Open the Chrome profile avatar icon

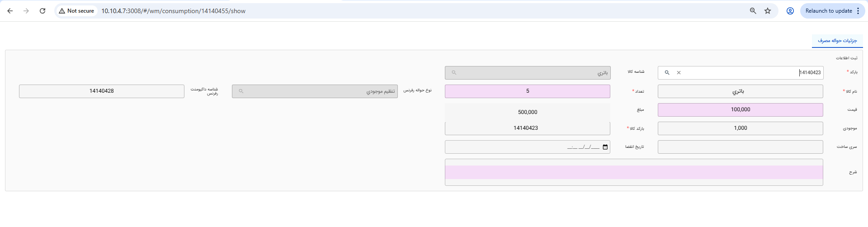click(790, 11)
